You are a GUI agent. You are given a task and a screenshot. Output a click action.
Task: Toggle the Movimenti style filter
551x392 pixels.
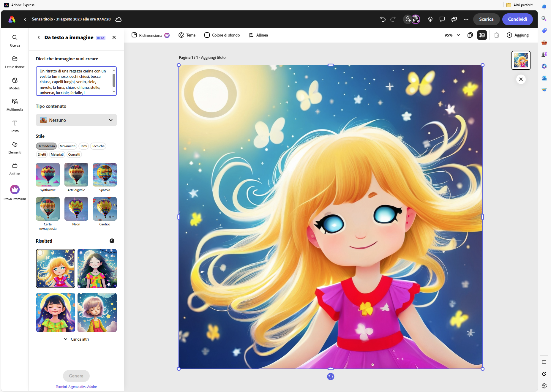67,146
